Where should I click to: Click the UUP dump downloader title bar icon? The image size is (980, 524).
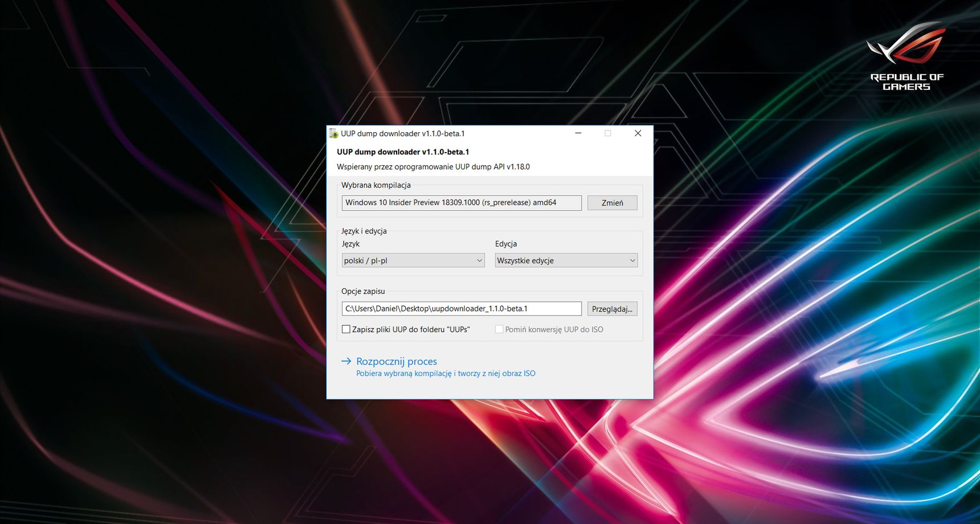tap(334, 133)
